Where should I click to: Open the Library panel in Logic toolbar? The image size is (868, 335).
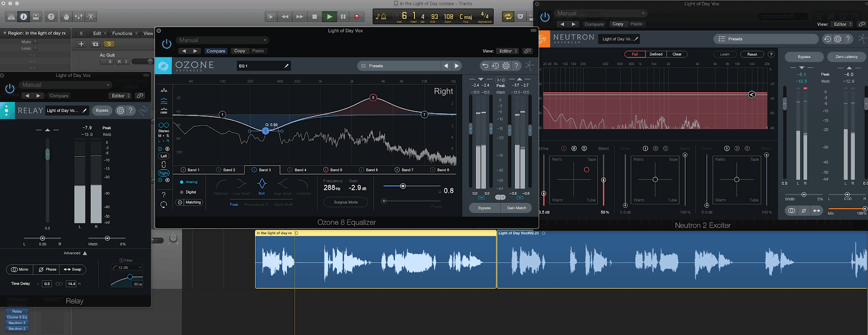tap(11, 17)
